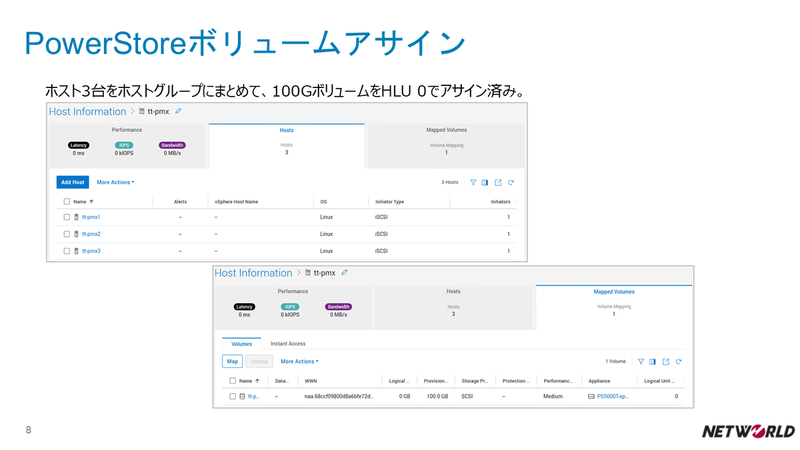800x450 pixels.
Task: Click the Unmap button
Action: [259, 361]
